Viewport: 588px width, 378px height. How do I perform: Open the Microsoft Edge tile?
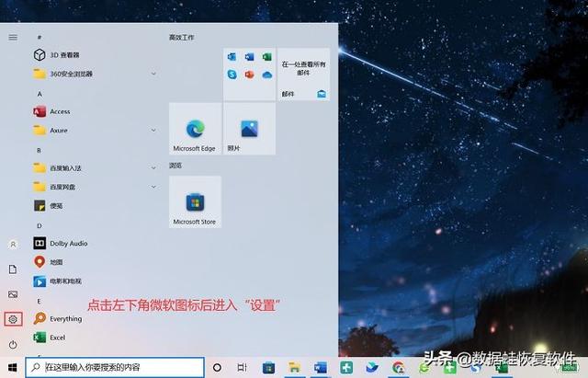(x=195, y=129)
